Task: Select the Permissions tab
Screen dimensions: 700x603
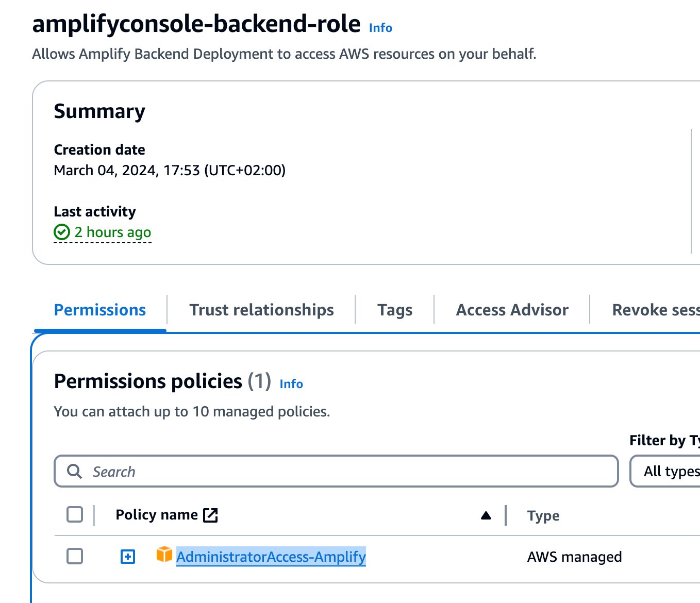Action: (x=100, y=310)
